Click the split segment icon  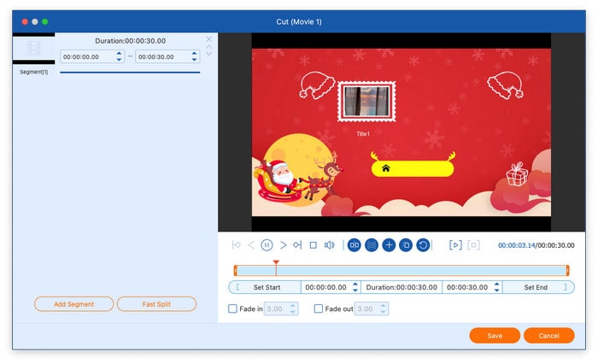click(x=354, y=245)
